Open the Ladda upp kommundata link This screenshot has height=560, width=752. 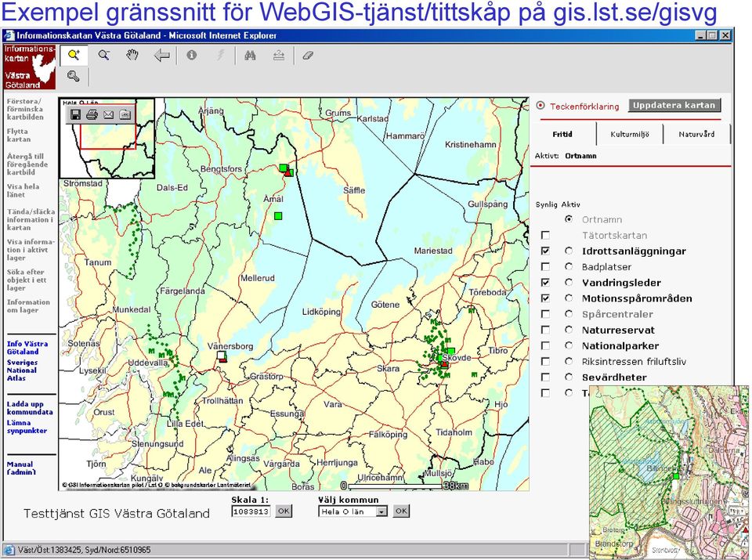30,408
